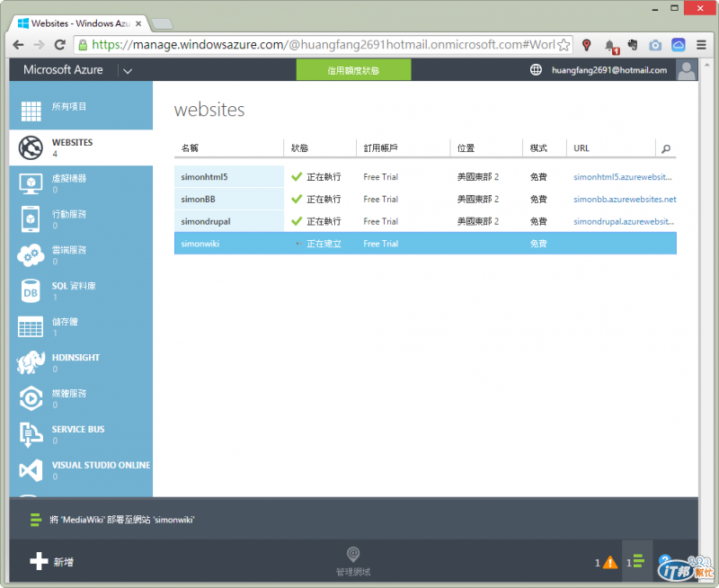Sort by the 模式 column header
The height and width of the screenshot is (588, 719).
[538, 147]
